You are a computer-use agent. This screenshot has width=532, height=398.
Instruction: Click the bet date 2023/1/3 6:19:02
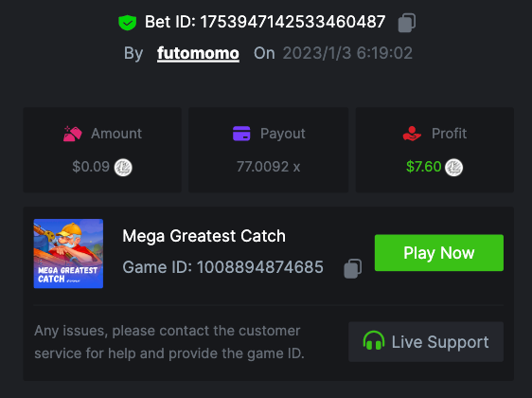click(x=347, y=53)
